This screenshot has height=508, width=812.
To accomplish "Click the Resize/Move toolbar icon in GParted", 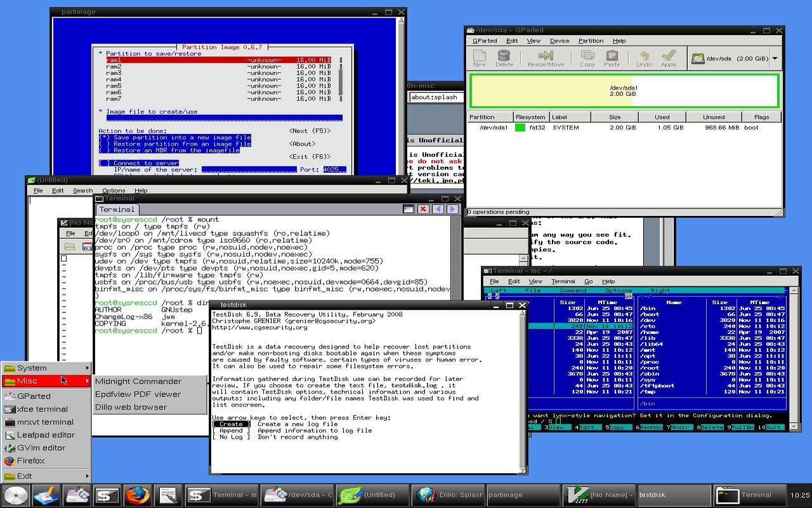I will (546, 58).
